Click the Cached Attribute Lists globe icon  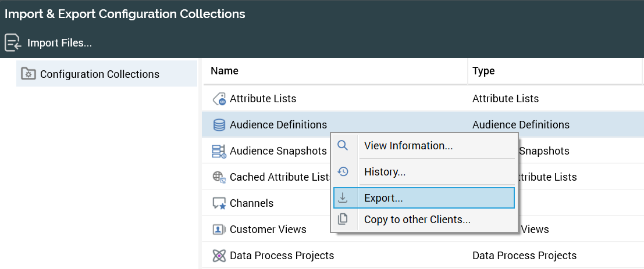219,177
